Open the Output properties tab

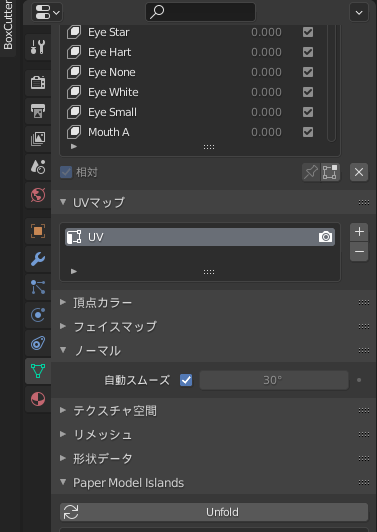point(38,111)
